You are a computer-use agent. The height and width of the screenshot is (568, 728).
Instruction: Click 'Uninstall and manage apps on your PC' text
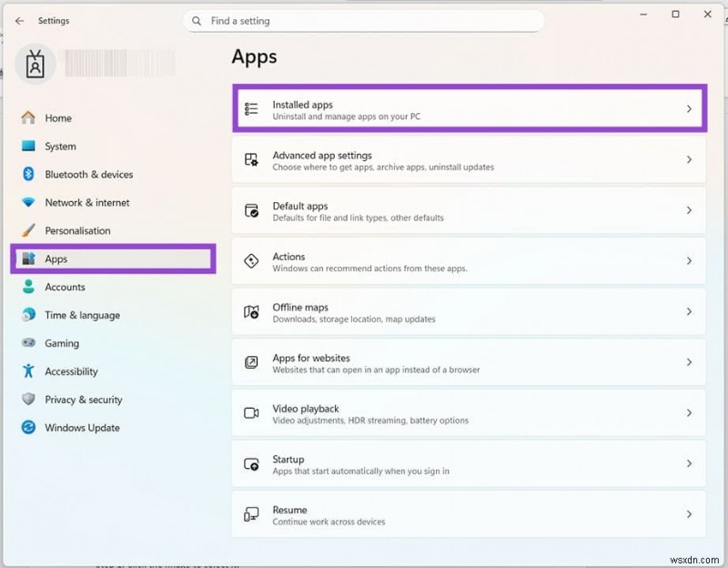coord(347,117)
